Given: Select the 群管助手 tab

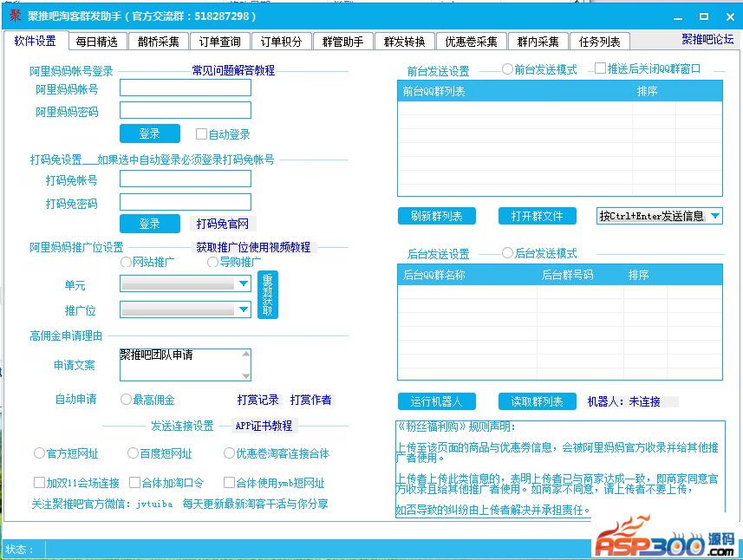Looking at the screenshot, I should point(343,42).
